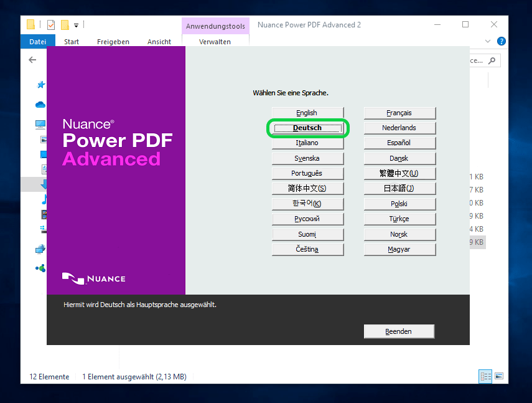The image size is (532, 403).
Task: Open the Freigeben ribbon tab
Action: pyautogui.click(x=113, y=42)
